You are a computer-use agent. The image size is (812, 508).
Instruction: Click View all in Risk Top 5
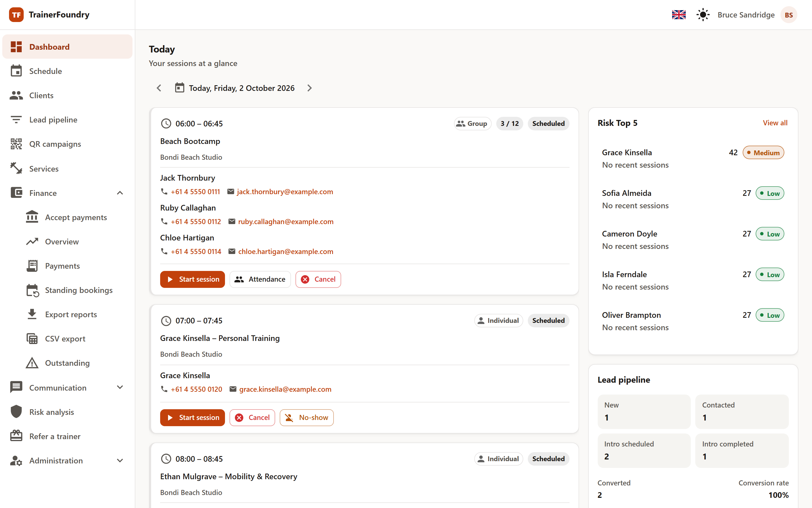(775, 123)
